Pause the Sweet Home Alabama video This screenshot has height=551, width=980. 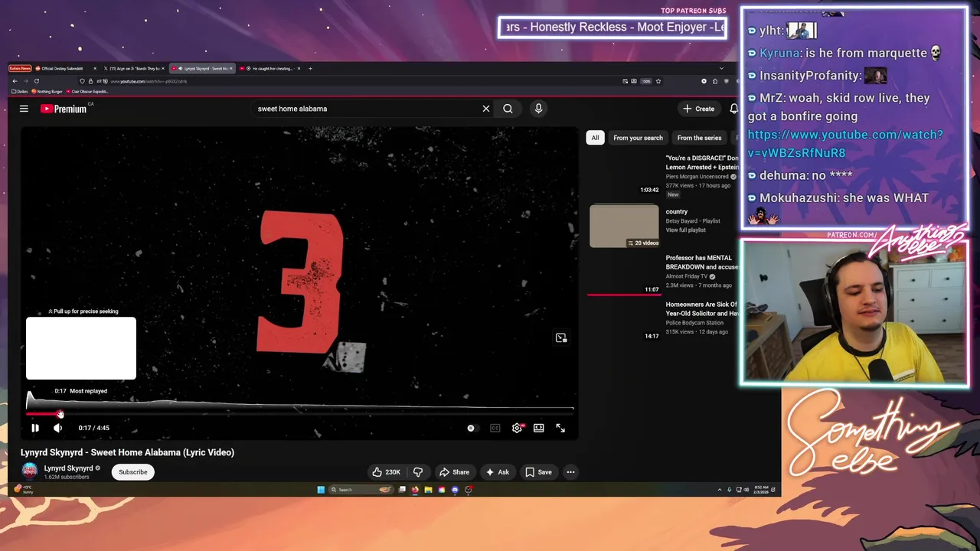pyautogui.click(x=34, y=428)
